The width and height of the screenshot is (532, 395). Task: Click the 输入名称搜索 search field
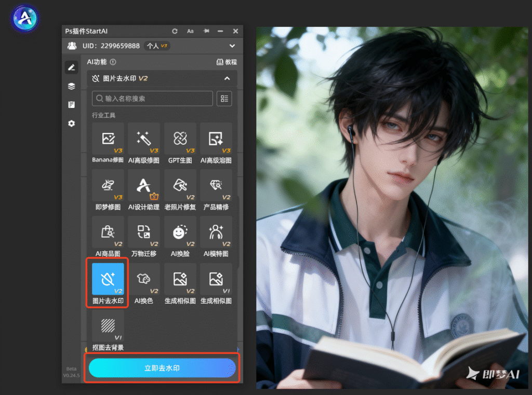(x=152, y=99)
